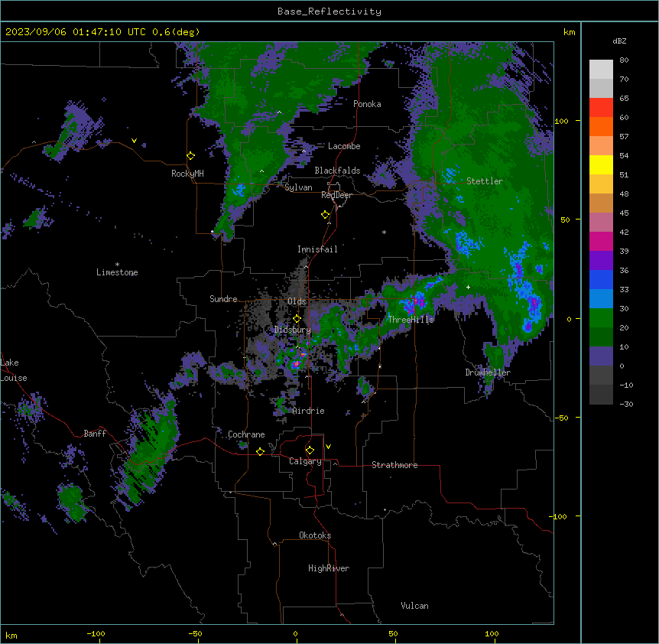Click the RedDeer city label
This screenshot has width=659, height=644.
(x=336, y=195)
